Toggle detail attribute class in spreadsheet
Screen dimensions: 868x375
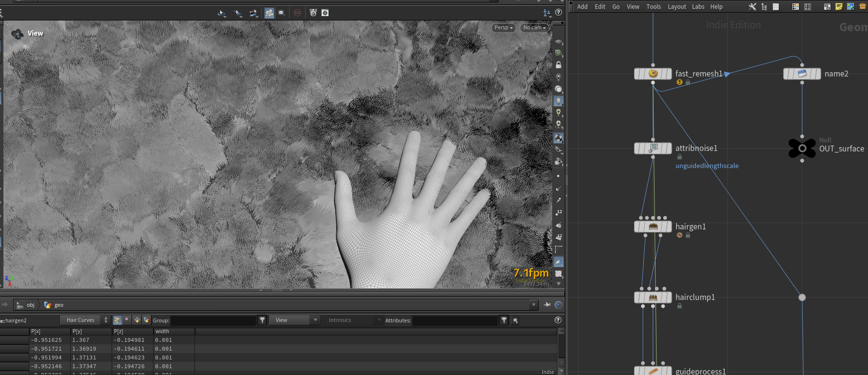click(147, 320)
